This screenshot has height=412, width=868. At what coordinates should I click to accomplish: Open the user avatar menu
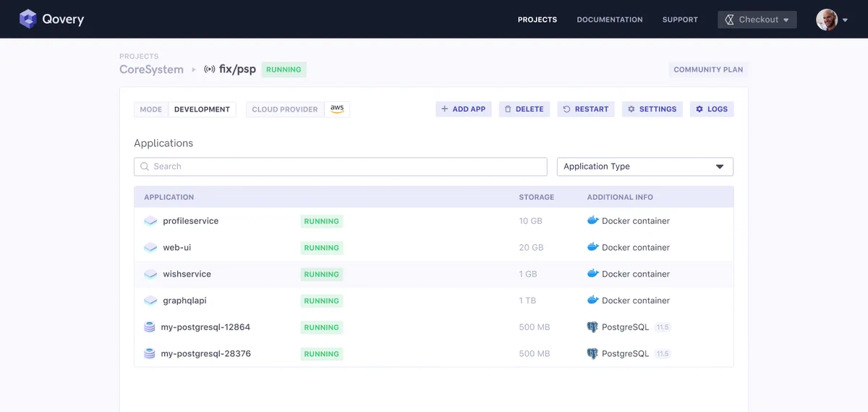click(x=827, y=20)
